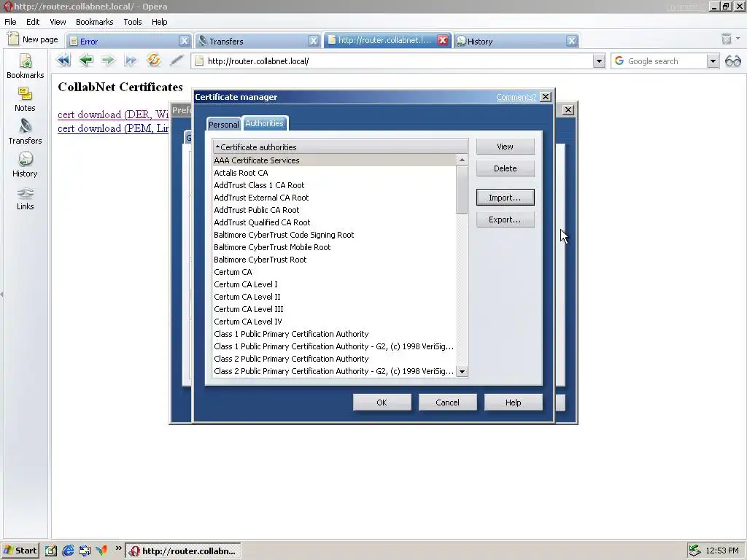Open the Edit menu
Viewport: 747px width, 560px height.
(x=33, y=22)
